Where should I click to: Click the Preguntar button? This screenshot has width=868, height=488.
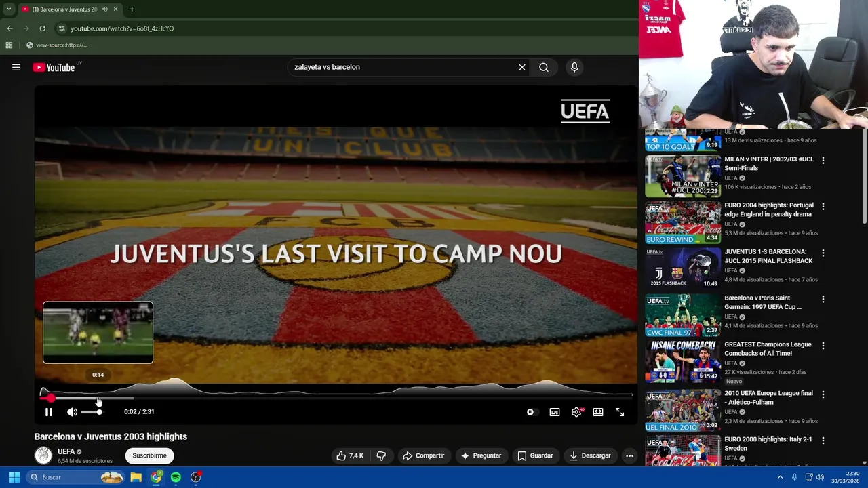tap(481, 455)
